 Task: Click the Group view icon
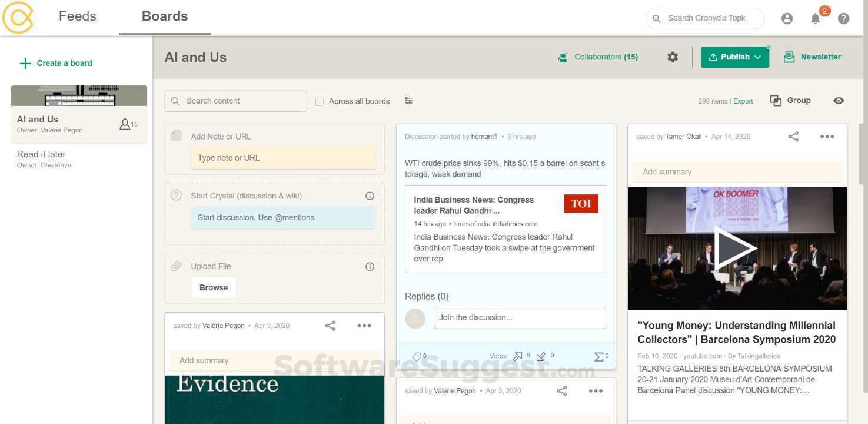pyautogui.click(x=775, y=100)
